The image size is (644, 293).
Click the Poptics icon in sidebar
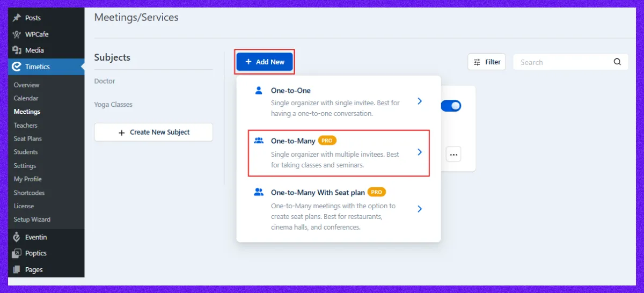coord(17,253)
